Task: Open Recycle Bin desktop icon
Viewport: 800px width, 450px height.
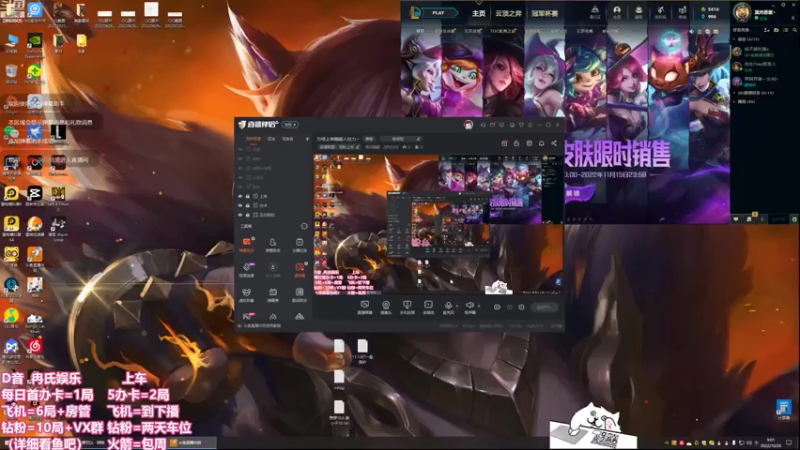Action: tap(11, 73)
